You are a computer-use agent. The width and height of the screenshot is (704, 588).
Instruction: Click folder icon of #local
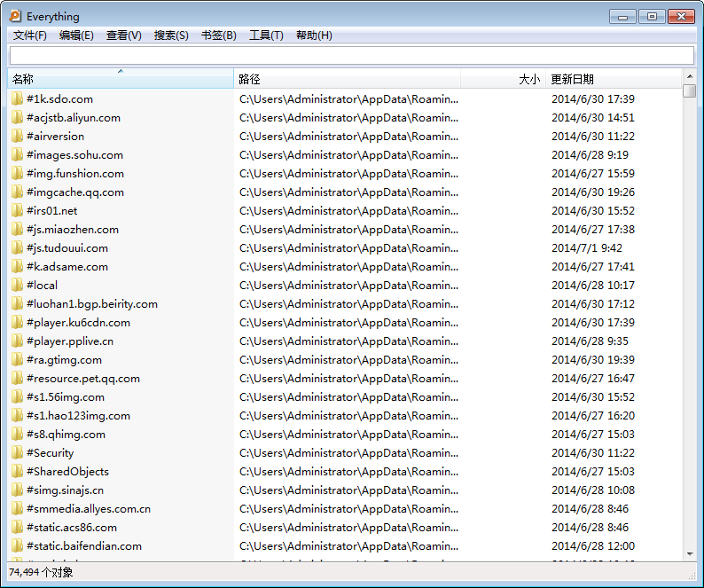(17, 286)
